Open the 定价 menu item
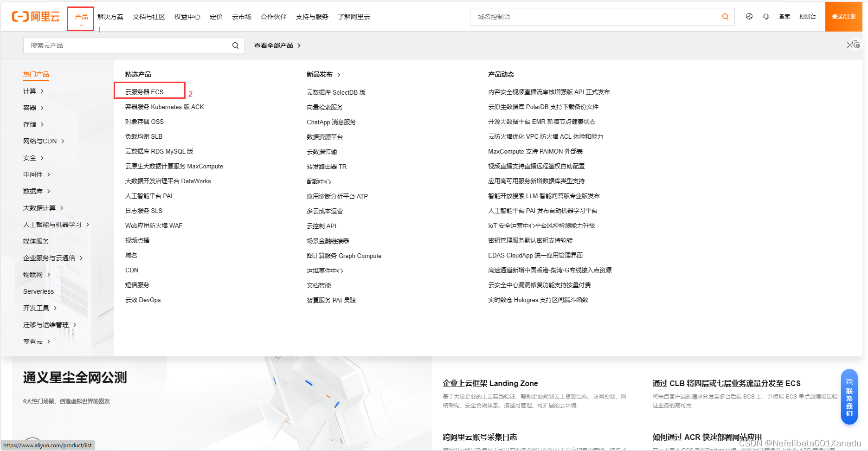Image resolution: width=868 pixels, height=451 pixels. [216, 17]
